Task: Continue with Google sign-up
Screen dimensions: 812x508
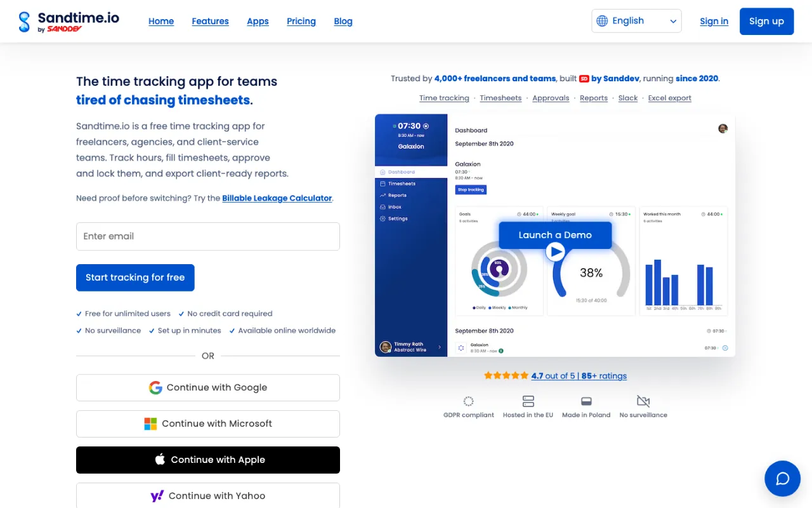Action: [208, 387]
